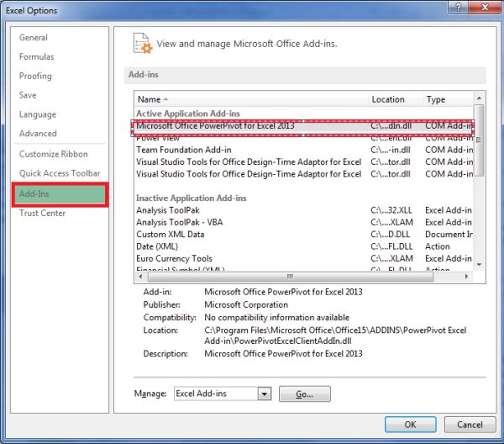504x444 pixels.
Task: Click the up arrow of the list scrollbar
Action: click(479, 98)
